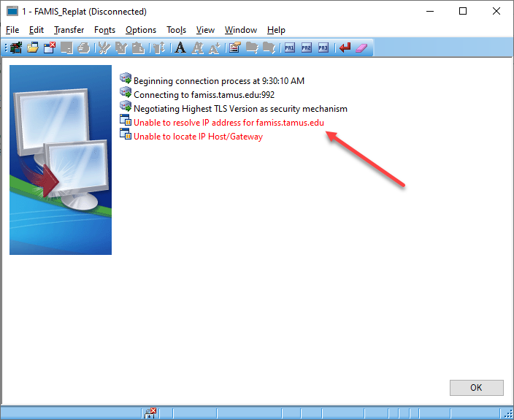Click the open folder toolbar icon
Screen dimensions: 514x420
[x=33, y=48]
